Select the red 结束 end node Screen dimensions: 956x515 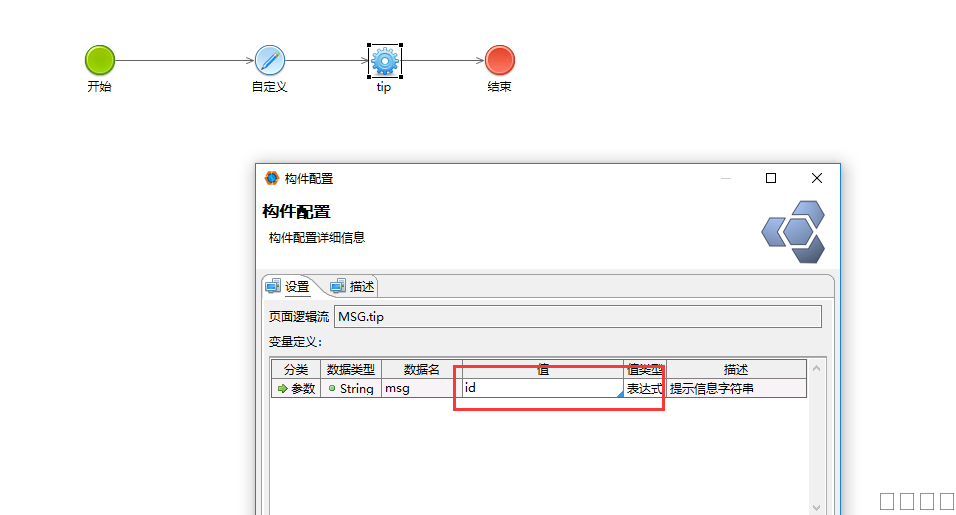(x=499, y=60)
